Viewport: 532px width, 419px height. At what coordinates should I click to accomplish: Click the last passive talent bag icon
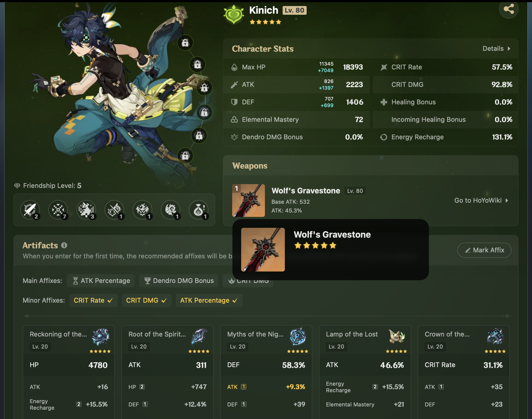tap(199, 210)
